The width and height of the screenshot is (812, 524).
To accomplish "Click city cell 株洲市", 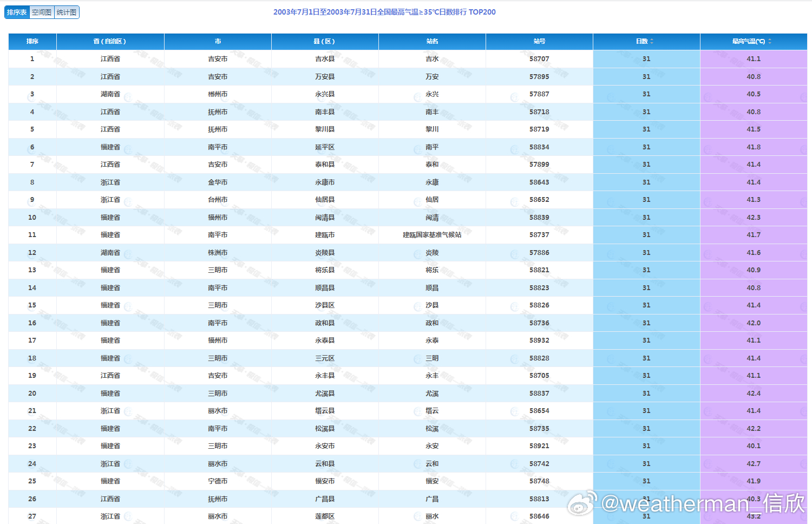I will 218,252.
